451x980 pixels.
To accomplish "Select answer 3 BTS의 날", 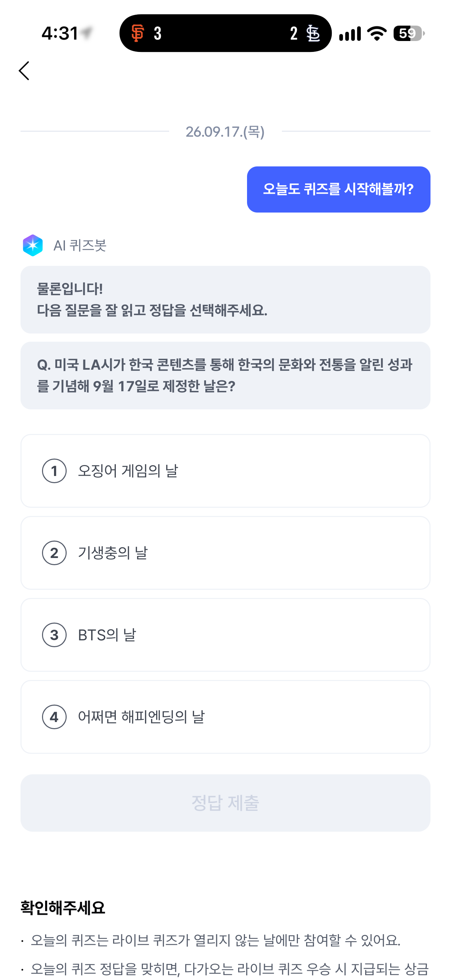I will coord(225,635).
